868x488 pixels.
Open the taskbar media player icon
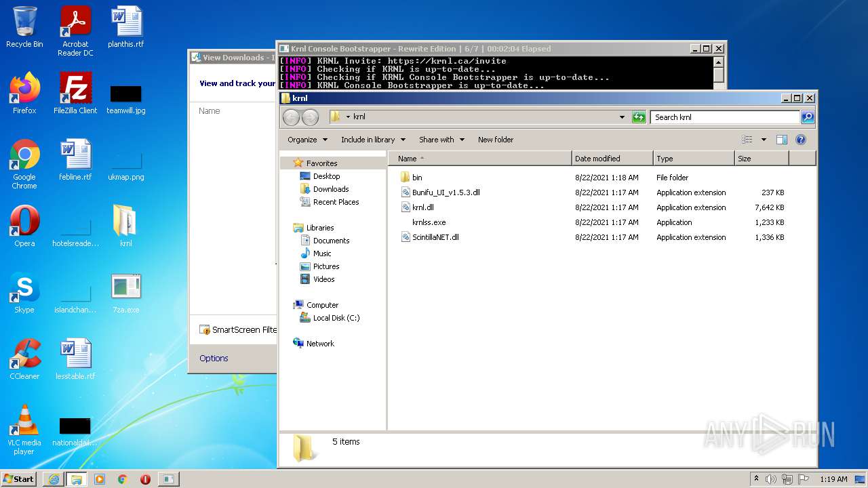click(x=100, y=479)
